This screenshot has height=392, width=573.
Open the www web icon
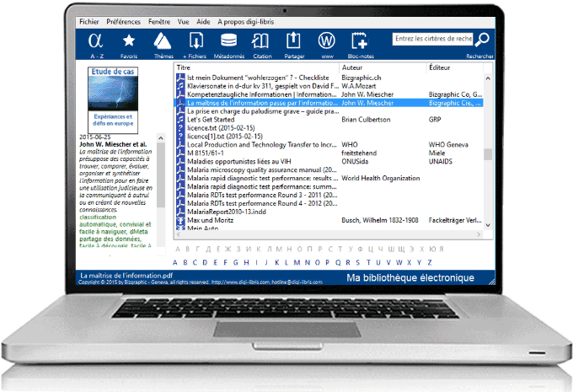coord(326,40)
